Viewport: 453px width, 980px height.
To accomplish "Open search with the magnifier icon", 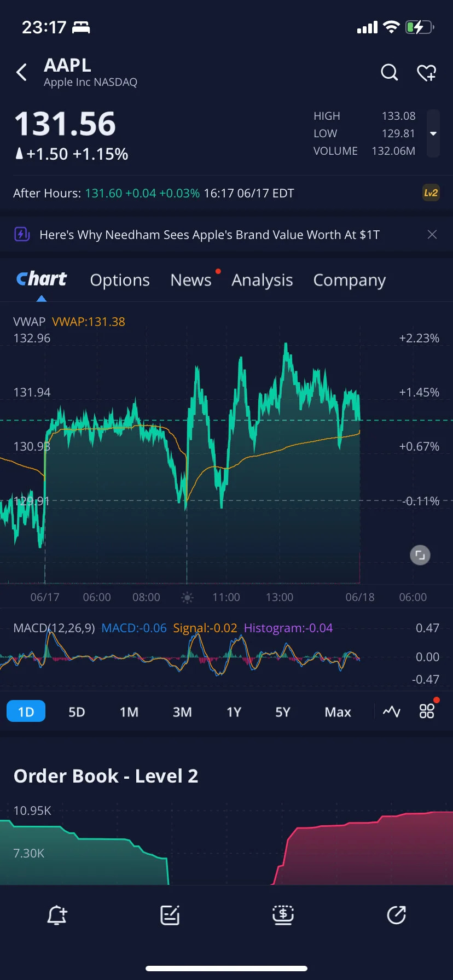I will [x=390, y=72].
